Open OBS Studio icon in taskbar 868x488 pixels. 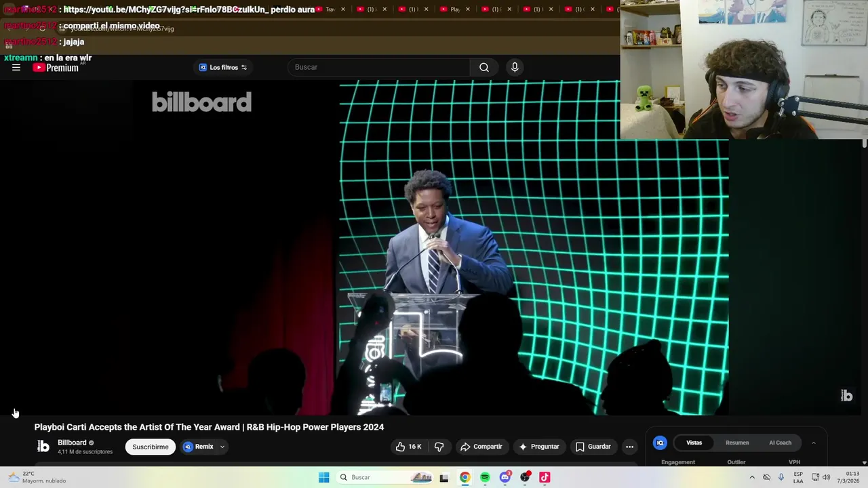(525, 477)
